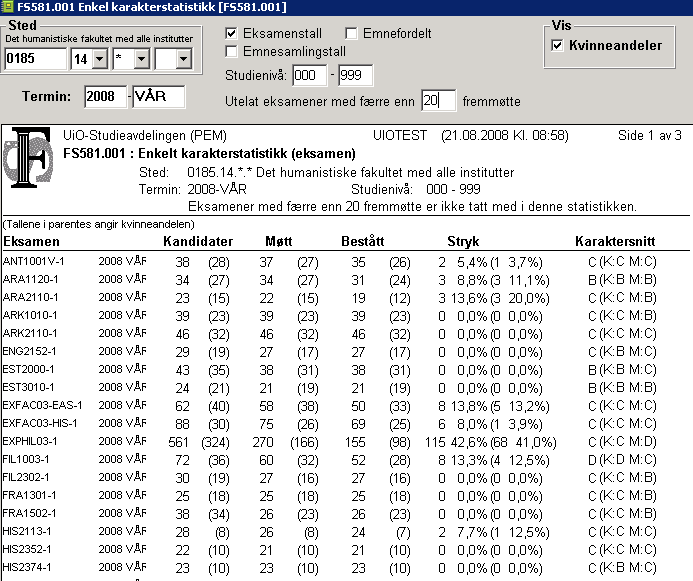Click EXPHIL03-1 fail rate 42,6%
693x581 pixels.
469,442
